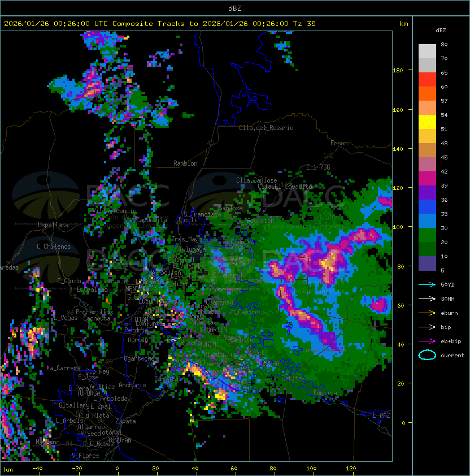The width and height of the screenshot is (470, 476).
Task: Click the 'Encon' map label
Action: [x=339, y=143]
